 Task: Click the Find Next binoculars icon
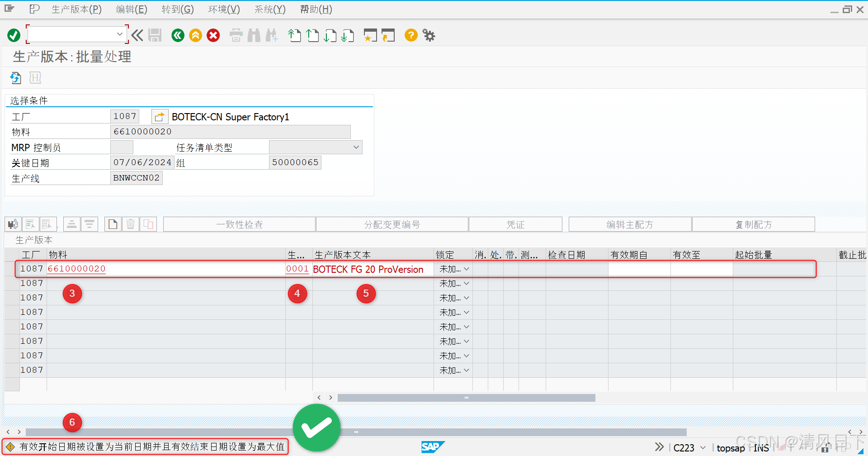(272, 35)
